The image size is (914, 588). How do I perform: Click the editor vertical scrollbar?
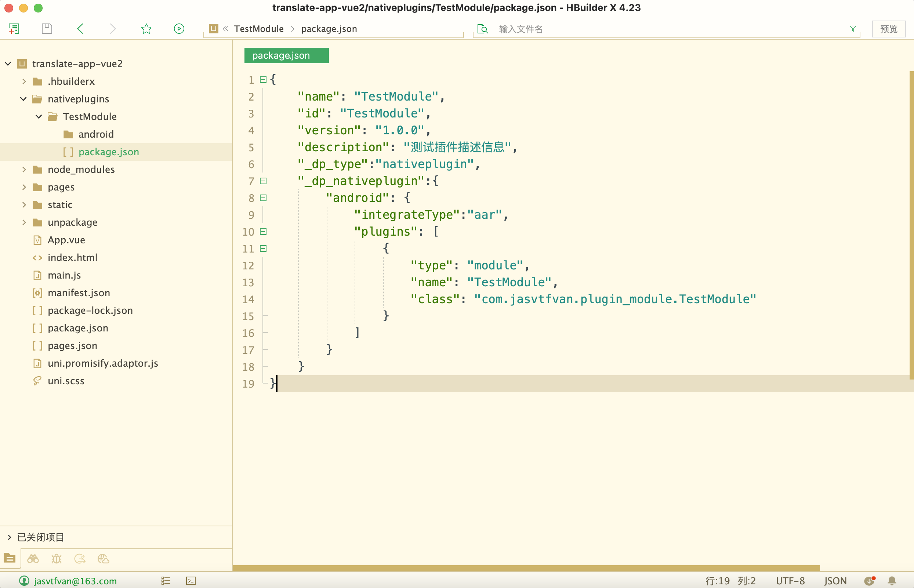(x=912, y=225)
